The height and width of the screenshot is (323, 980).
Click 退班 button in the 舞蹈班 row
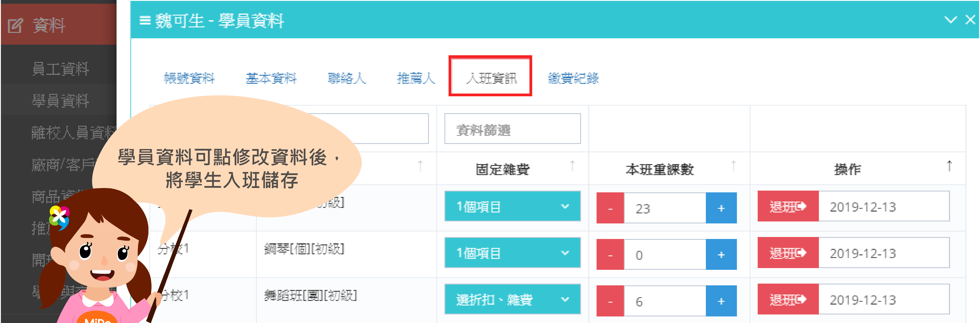coord(787,299)
